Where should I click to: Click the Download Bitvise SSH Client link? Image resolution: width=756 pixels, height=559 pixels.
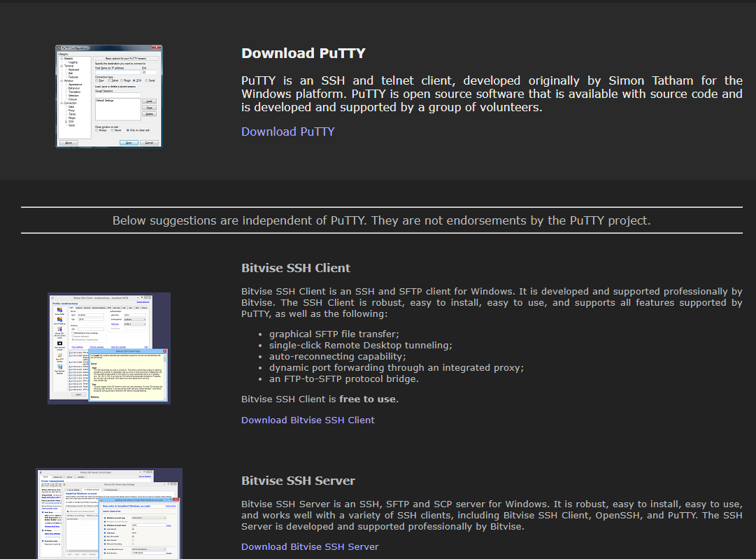point(308,420)
